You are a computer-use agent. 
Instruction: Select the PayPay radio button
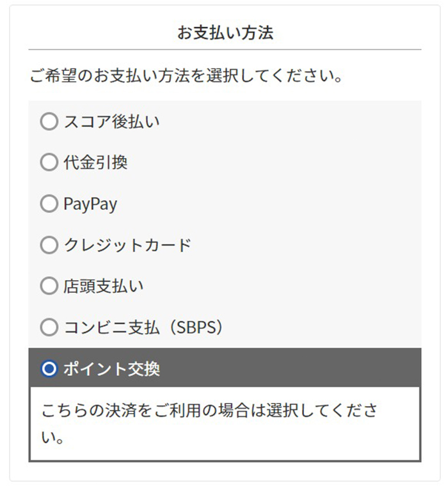pyautogui.click(x=49, y=204)
